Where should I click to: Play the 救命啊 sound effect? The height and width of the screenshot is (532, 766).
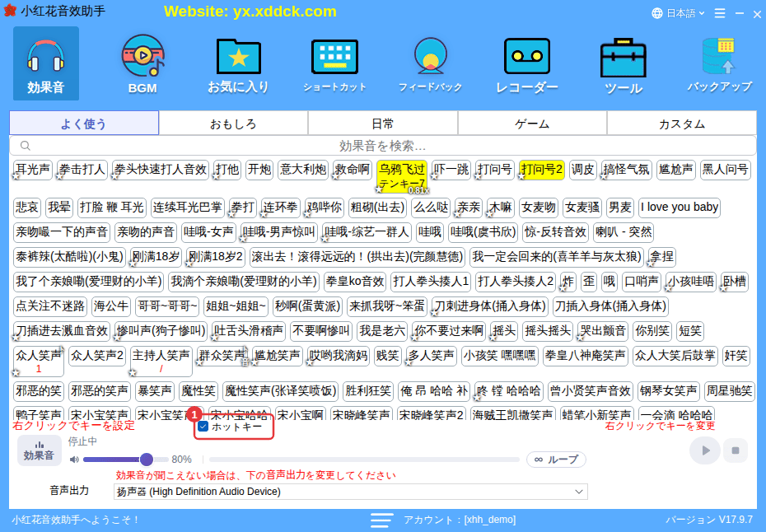click(352, 170)
